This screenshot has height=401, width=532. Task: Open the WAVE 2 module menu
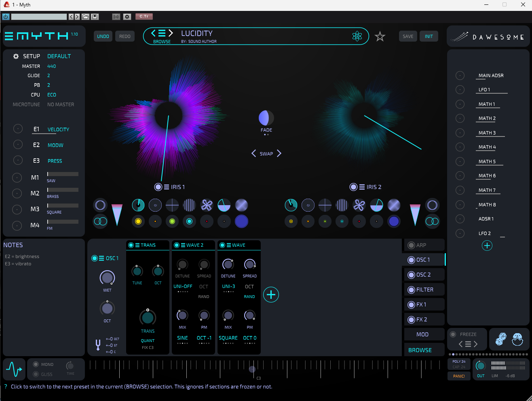pyautogui.click(x=183, y=245)
